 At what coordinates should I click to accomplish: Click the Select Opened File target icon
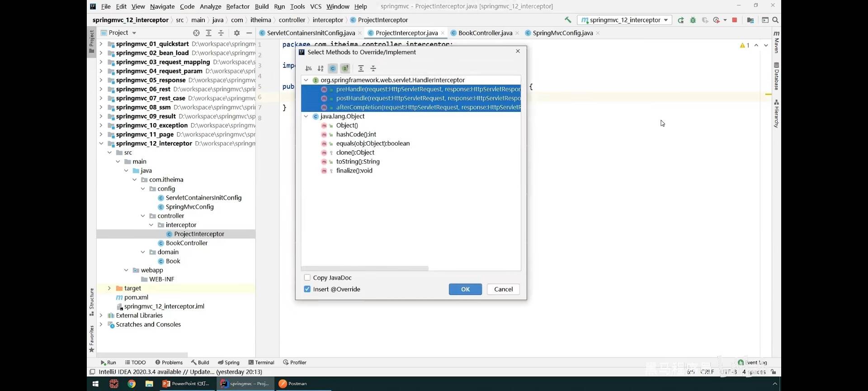pos(196,33)
